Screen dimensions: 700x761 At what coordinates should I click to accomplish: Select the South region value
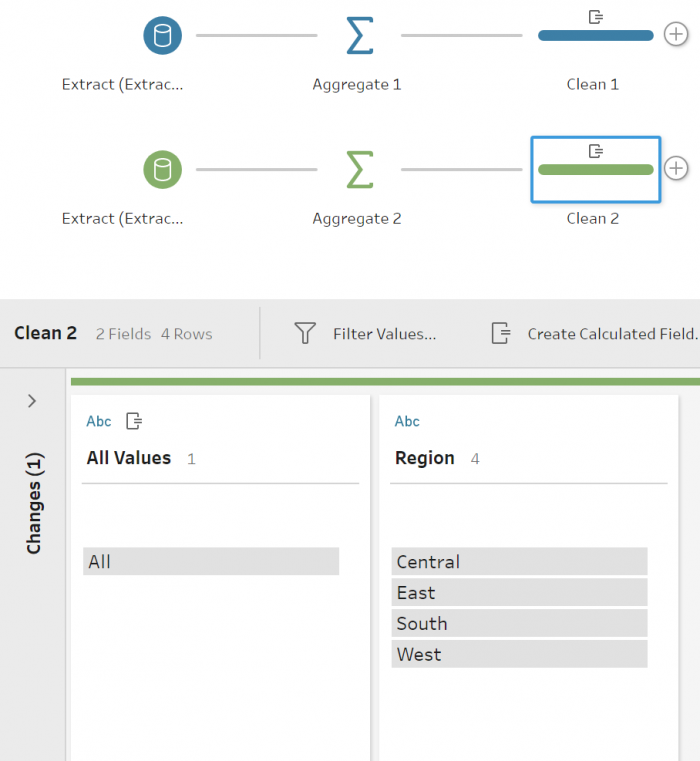pyautogui.click(x=519, y=623)
